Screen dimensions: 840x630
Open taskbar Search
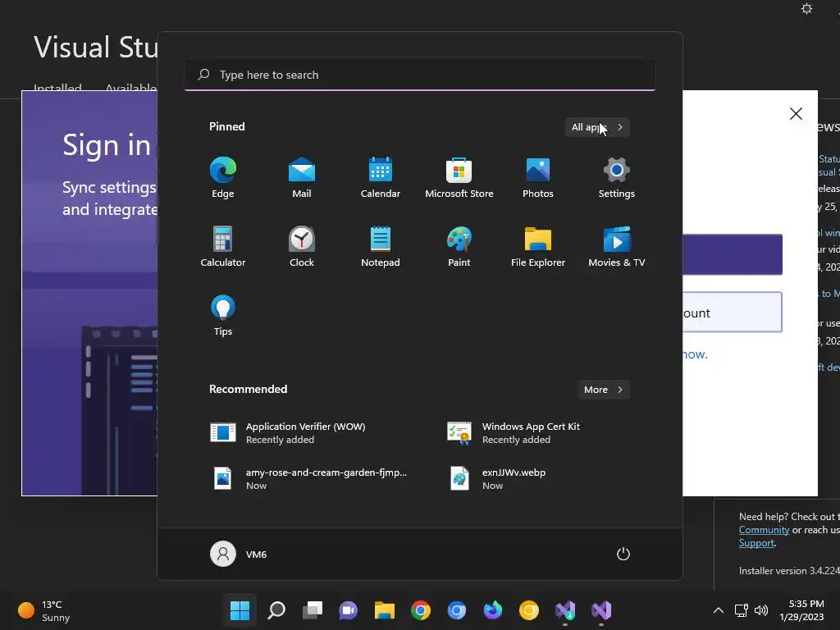tap(276, 610)
